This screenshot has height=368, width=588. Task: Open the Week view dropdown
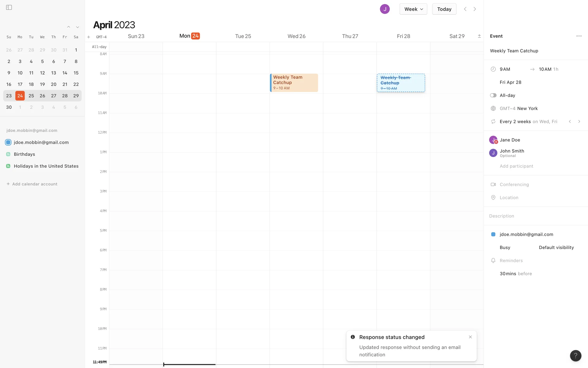[413, 9]
